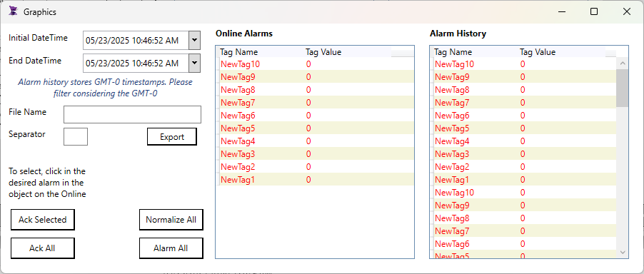Select NewTag2 in Online Alarms list

coord(315,167)
